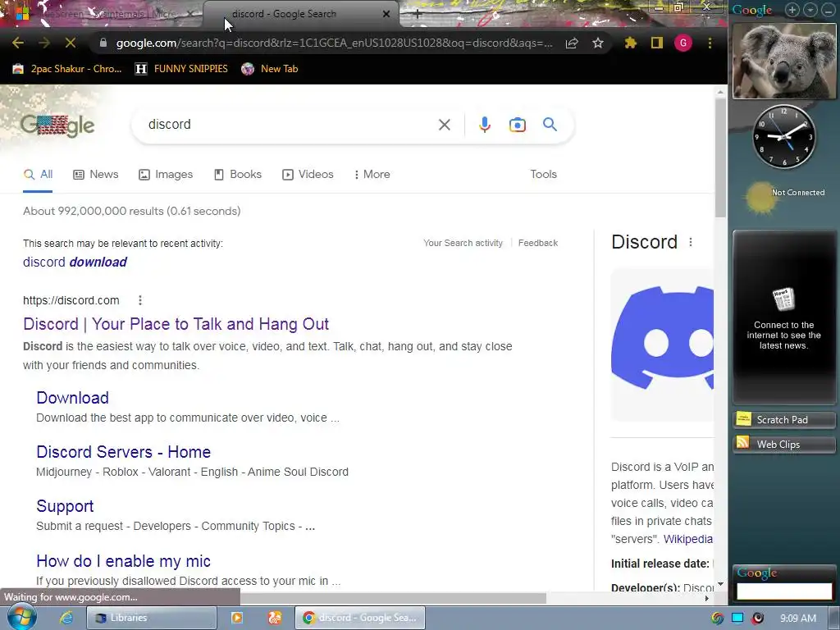Open result options next to https://discord.com
Screen dimensions: 840x630
click(x=139, y=300)
